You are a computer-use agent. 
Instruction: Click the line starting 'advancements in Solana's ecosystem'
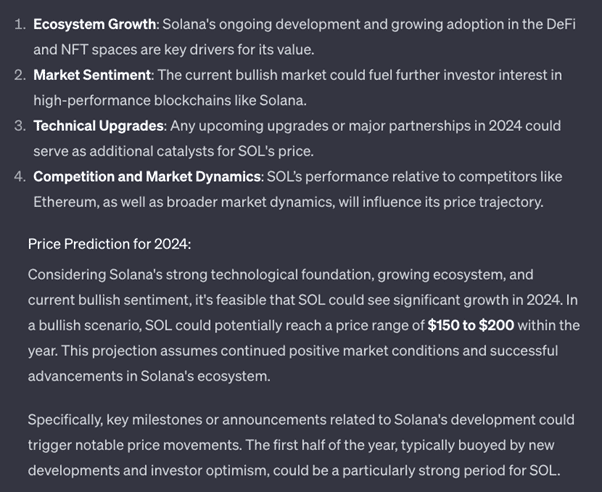pyautogui.click(x=150, y=376)
